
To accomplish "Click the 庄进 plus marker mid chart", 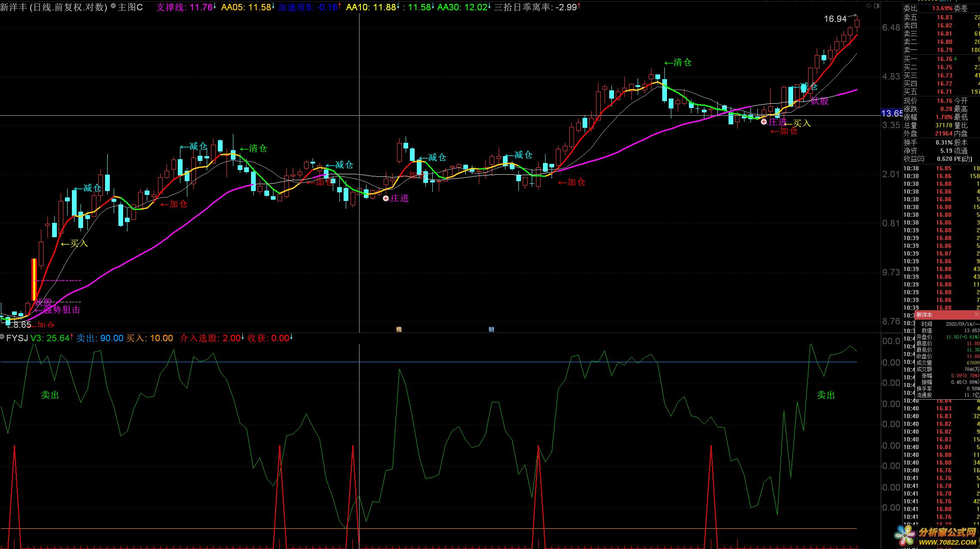I will 386,198.
